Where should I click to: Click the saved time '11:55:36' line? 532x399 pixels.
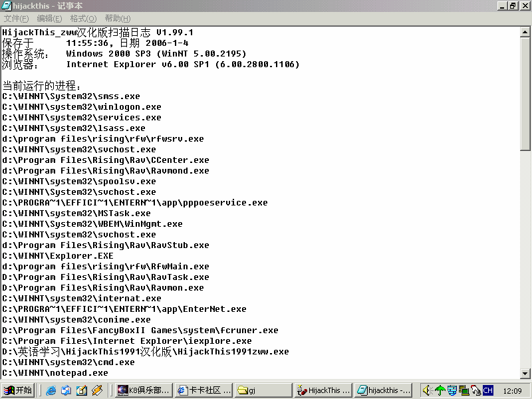(95, 43)
